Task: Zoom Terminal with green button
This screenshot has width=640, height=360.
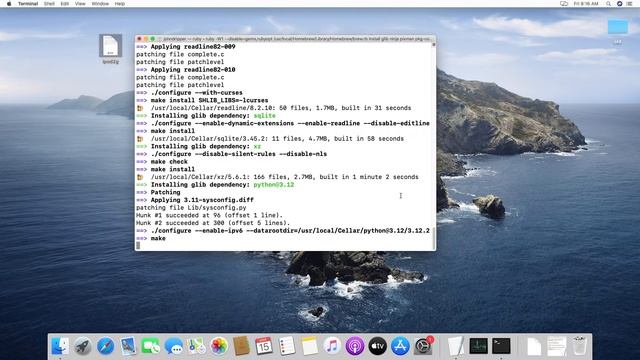Action: (153, 39)
